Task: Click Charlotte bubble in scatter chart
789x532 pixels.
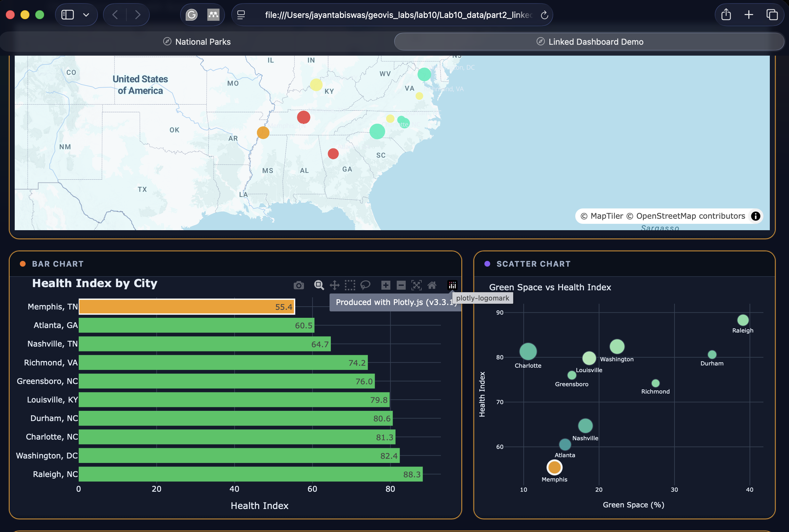Action: tap(528, 351)
